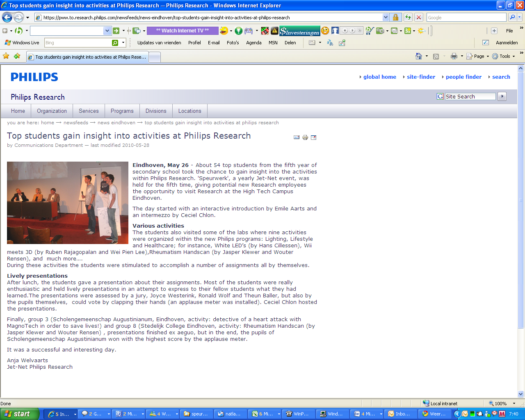Click the Site Search go arrow button
This screenshot has height=420, width=525.
click(x=502, y=96)
